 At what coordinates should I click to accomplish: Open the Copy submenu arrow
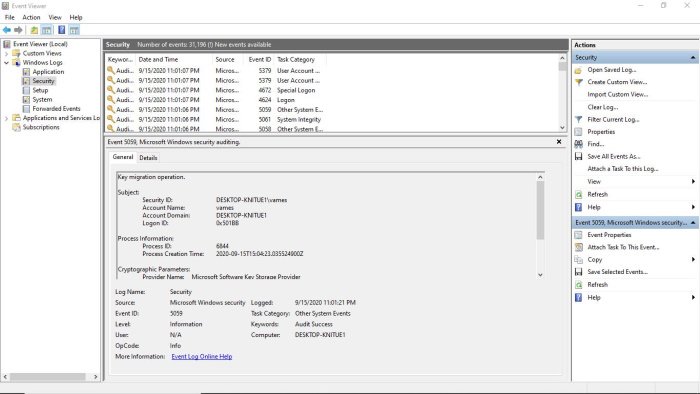(693, 259)
